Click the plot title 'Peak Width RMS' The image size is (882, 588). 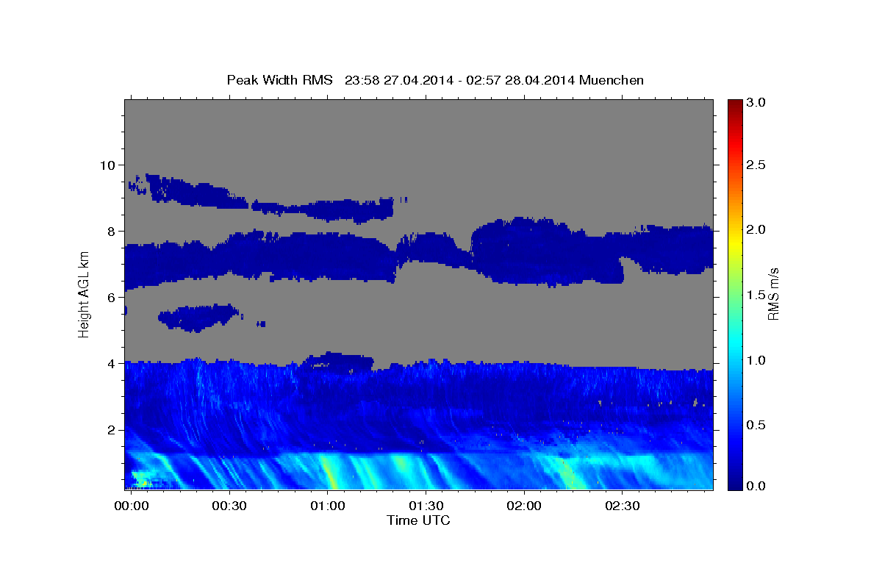280,79
